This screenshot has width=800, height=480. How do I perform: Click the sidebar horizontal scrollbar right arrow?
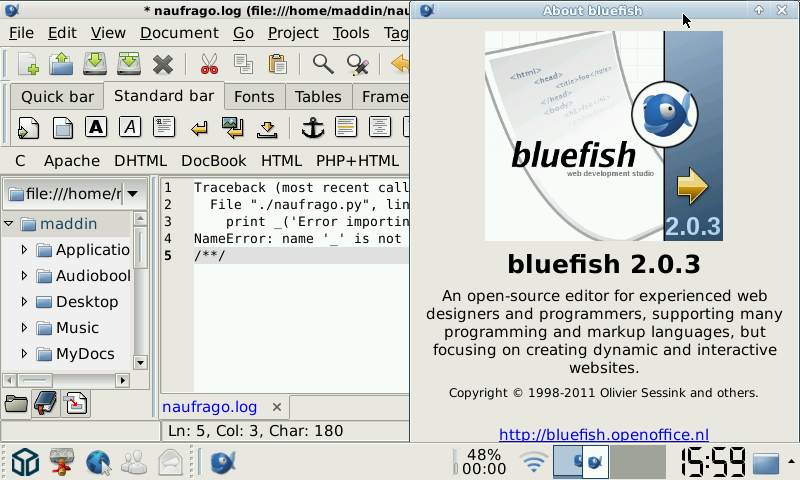(x=122, y=381)
